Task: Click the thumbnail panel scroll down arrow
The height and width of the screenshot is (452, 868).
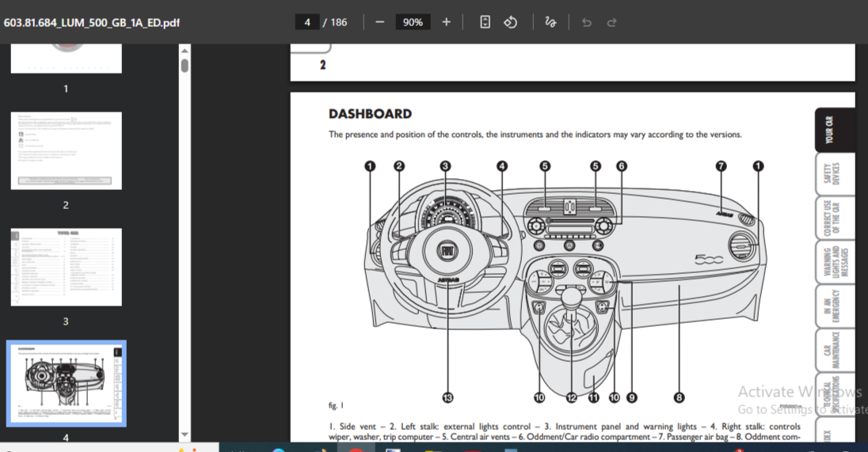Action: (x=185, y=435)
